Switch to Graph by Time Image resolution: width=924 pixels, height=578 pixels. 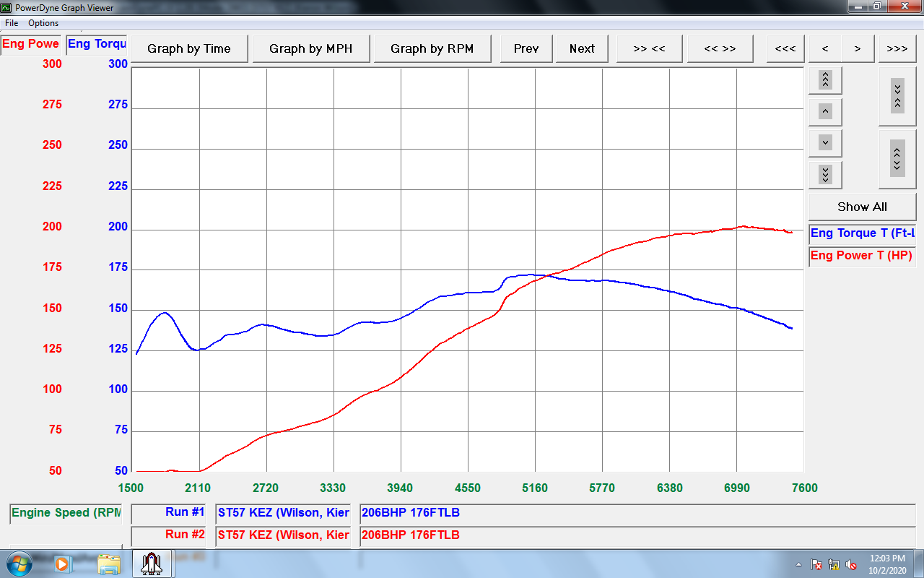(189, 48)
